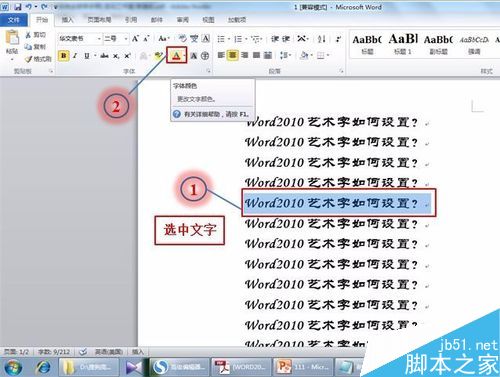Click the Copy icon
This screenshot has height=377, width=500.
[28, 47]
